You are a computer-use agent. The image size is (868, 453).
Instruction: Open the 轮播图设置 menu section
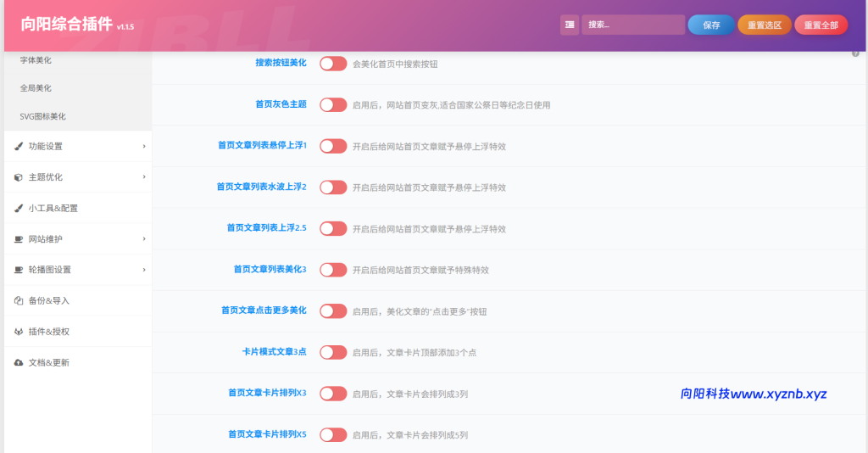coord(78,270)
